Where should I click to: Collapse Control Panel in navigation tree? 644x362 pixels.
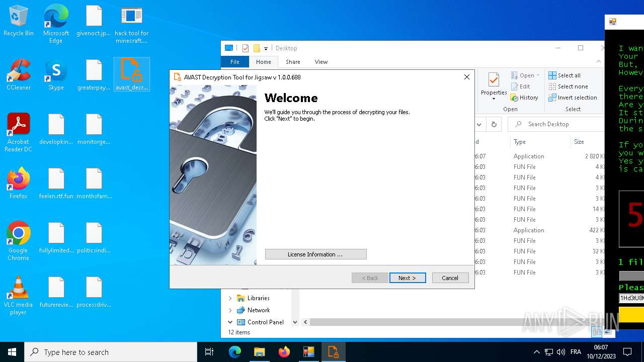(230, 322)
